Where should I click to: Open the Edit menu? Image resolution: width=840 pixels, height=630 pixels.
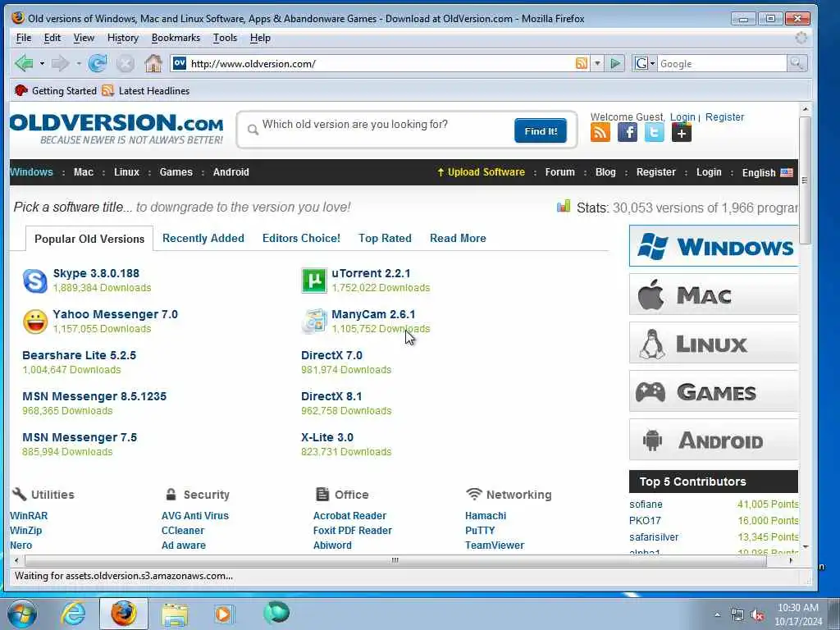(x=52, y=38)
